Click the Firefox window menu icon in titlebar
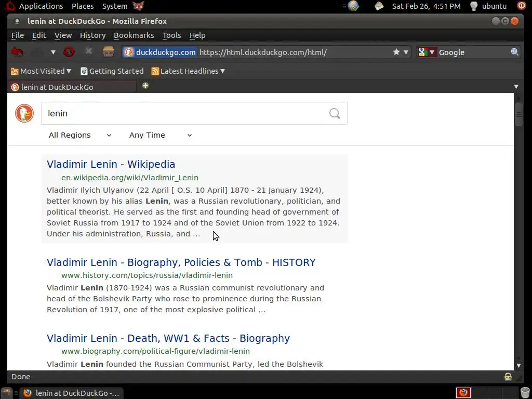This screenshot has width=532, height=399. tap(17, 21)
